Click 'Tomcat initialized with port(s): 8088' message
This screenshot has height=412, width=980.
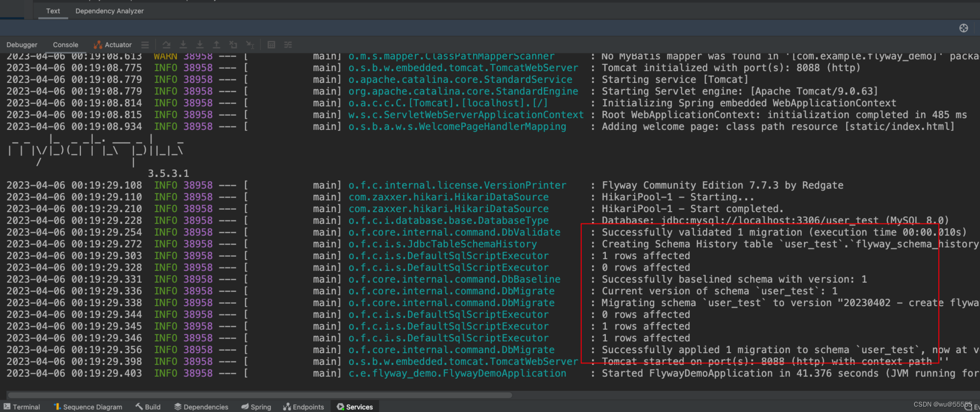731,68
